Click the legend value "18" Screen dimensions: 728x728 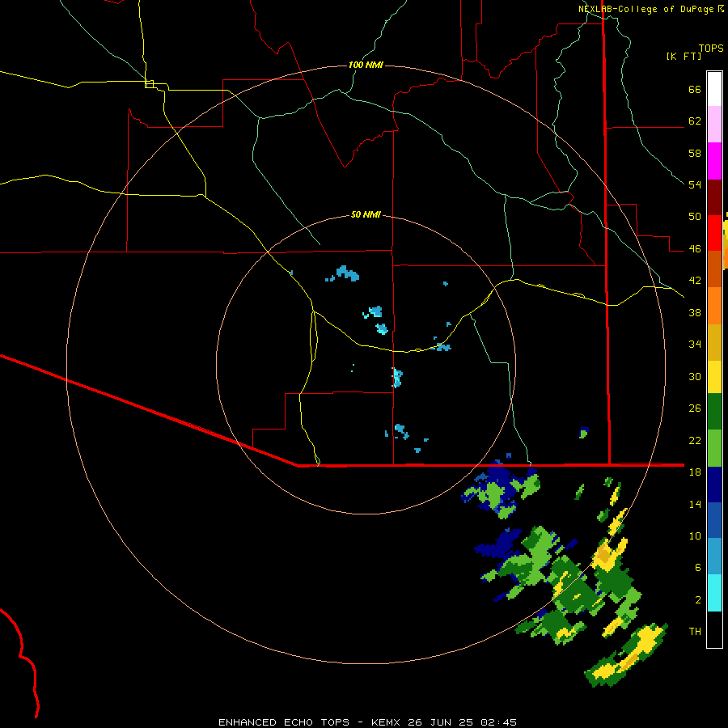(x=695, y=472)
